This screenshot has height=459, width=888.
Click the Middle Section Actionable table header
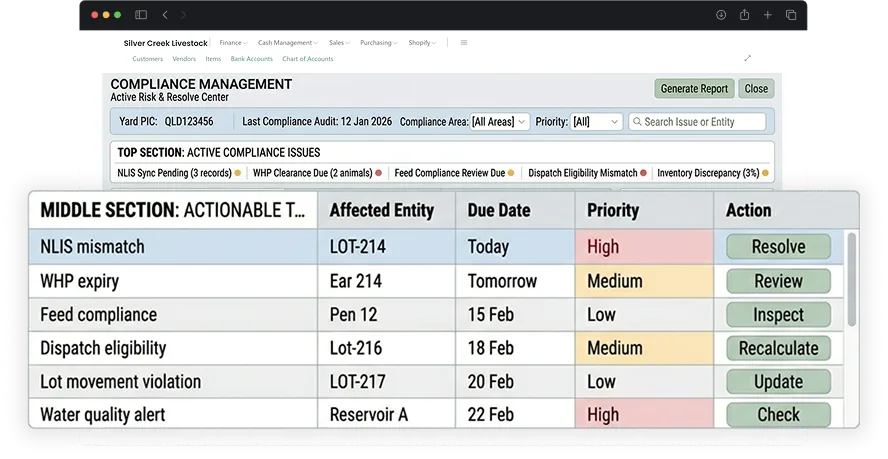(x=173, y=210)
